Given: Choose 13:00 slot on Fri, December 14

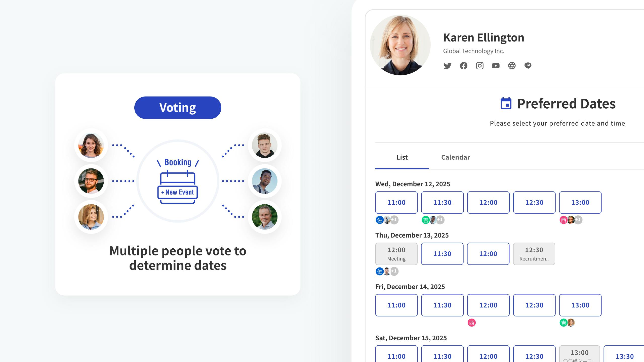Looking at the screenshot, I should (580, 305).
